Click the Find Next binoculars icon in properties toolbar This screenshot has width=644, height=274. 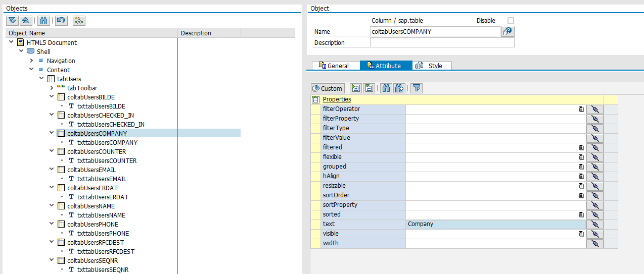(x=399, y=88)
